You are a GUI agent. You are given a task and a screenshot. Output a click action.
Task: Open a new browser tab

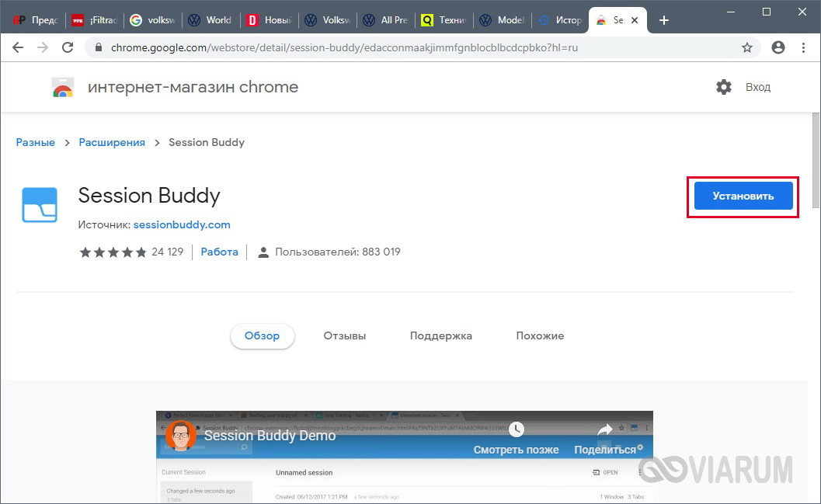point(663,20)
